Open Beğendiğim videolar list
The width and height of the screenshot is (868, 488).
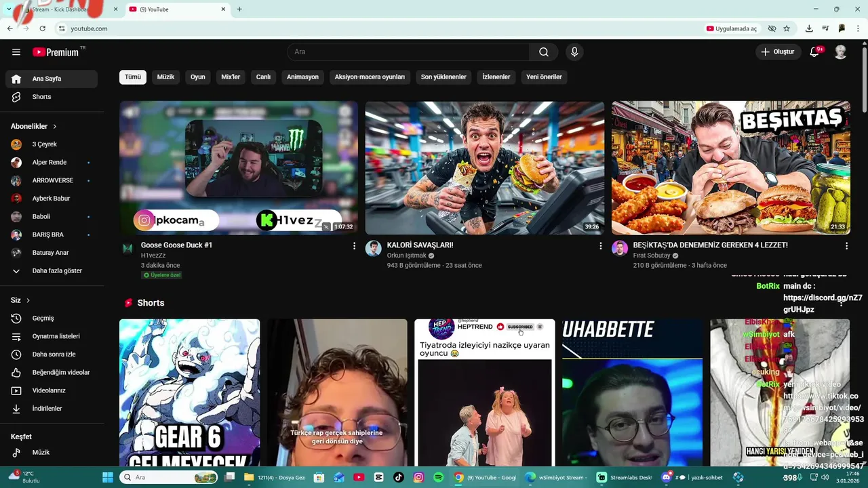coord(52,373)
